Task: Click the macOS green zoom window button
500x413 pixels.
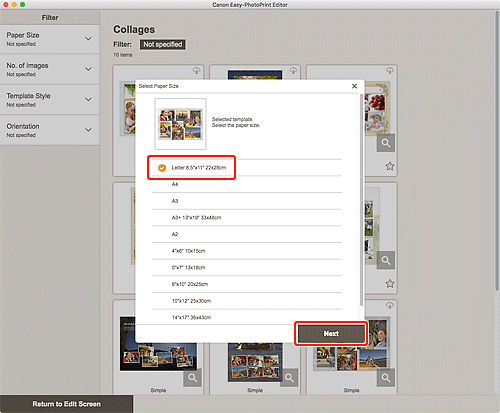Action: coord(22,5)
